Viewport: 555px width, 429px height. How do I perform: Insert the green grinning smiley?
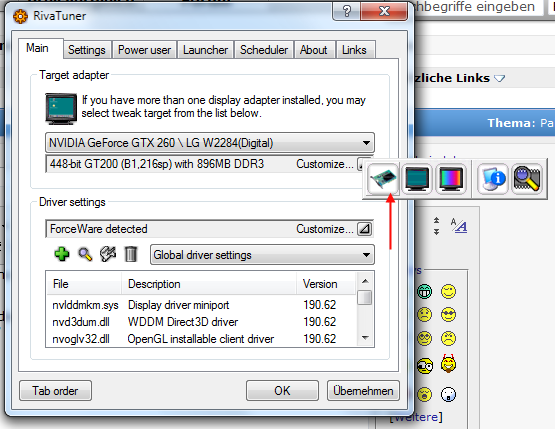click(x=424, y=292)
